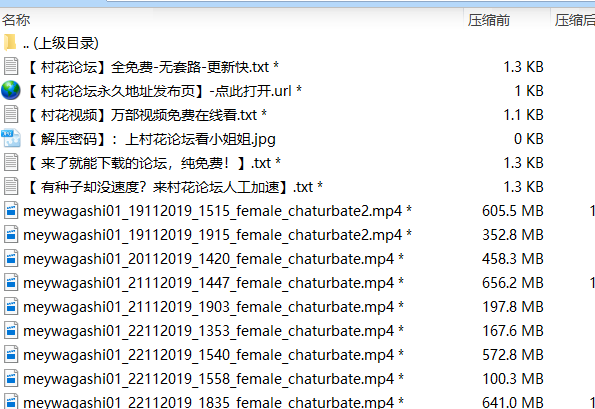Click the 解压密码 jpg image icon
Screen dimensions: 595x409
pyautogui.click(x=11, y=138)
